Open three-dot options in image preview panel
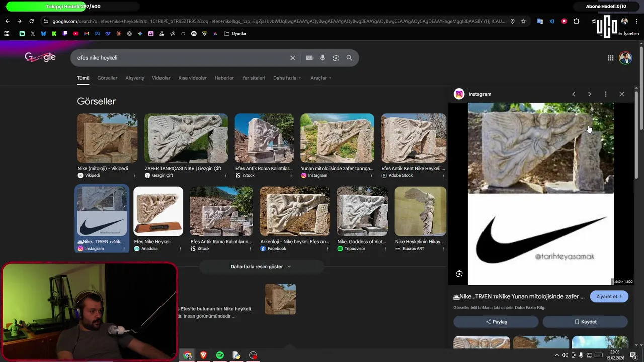The width and height of the screenshot is (644, 362). click(606, 94)
